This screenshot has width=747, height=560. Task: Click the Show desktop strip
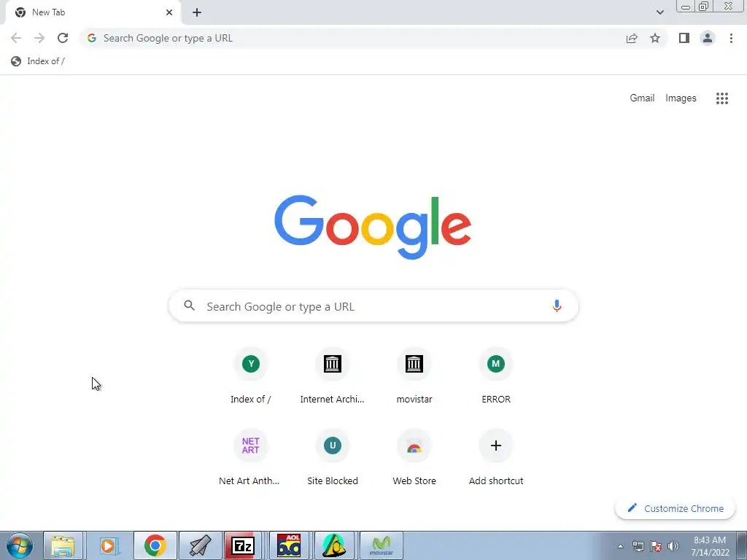coord(741,545)
